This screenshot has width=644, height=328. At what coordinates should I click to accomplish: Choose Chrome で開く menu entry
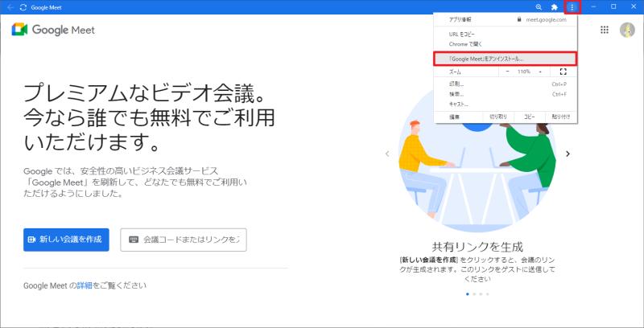pos(506,44)
